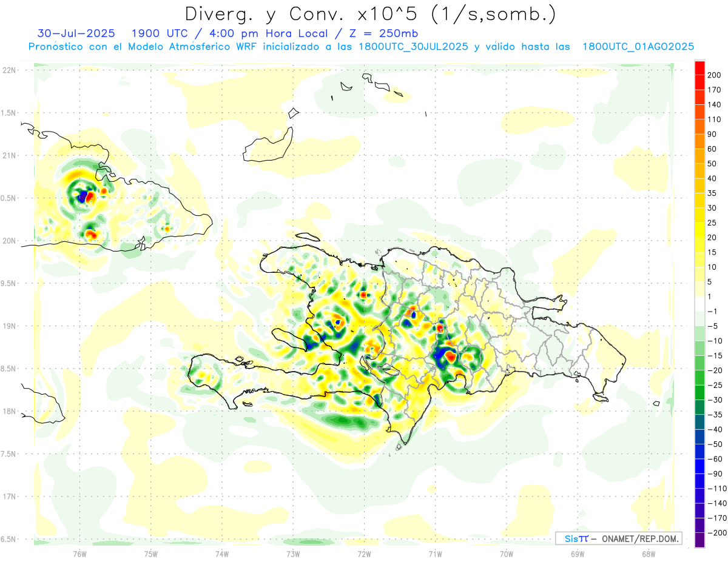Click the "-15" legend value
Image resolution: width=728 pixels, height=562 pixels.
pos(714,355)
